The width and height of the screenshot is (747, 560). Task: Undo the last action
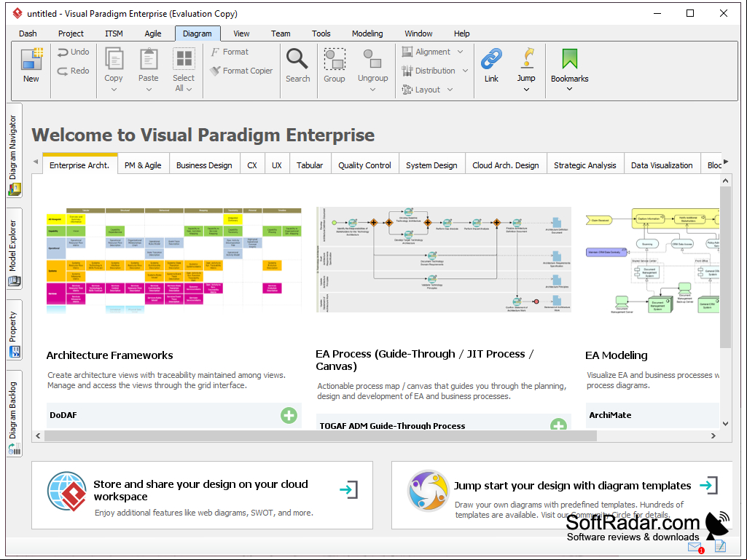coord(73,52)
